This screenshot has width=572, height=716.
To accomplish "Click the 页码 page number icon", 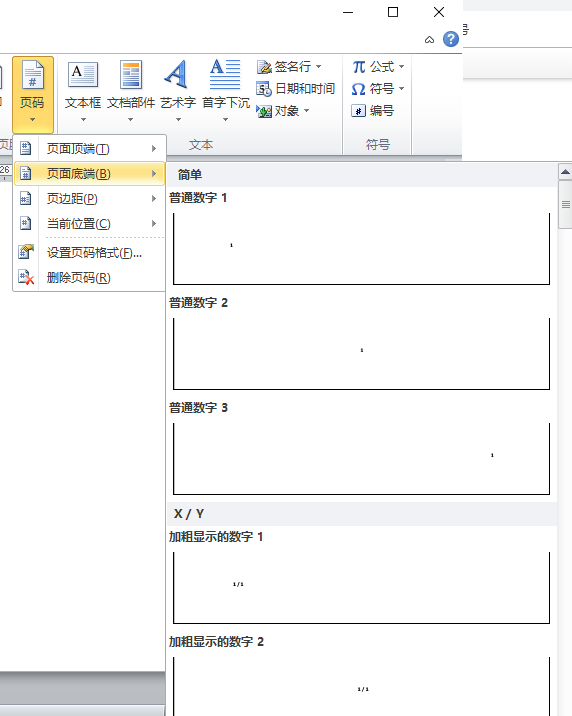I will point(32,75).
